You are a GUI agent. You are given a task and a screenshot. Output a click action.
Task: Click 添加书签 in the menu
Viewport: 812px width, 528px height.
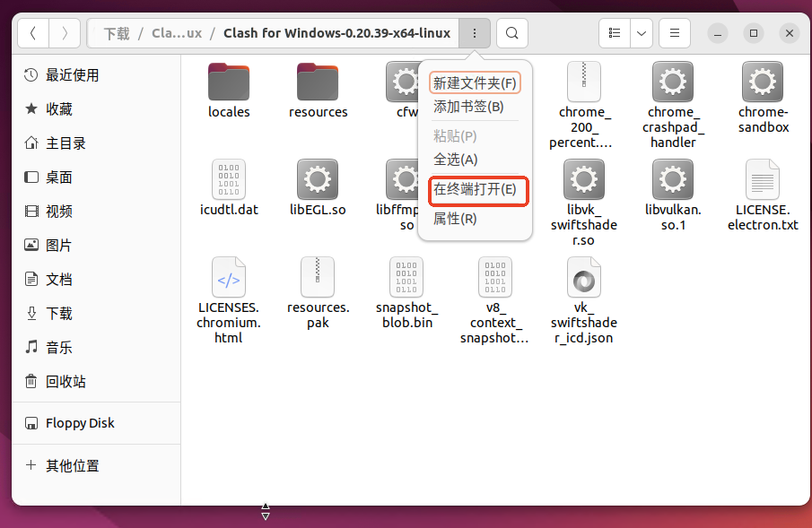[468, 107]
